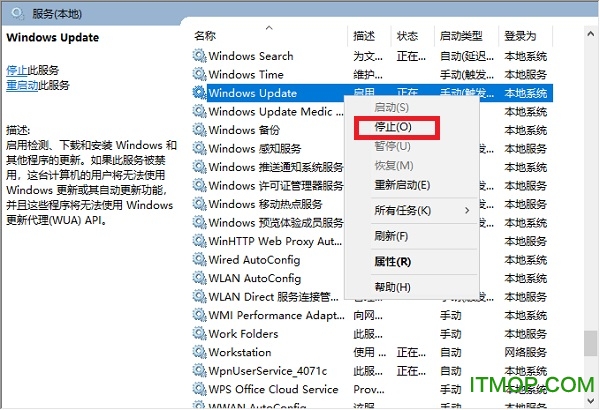Select 重新启动(E) in the context menu

[401, 185]
